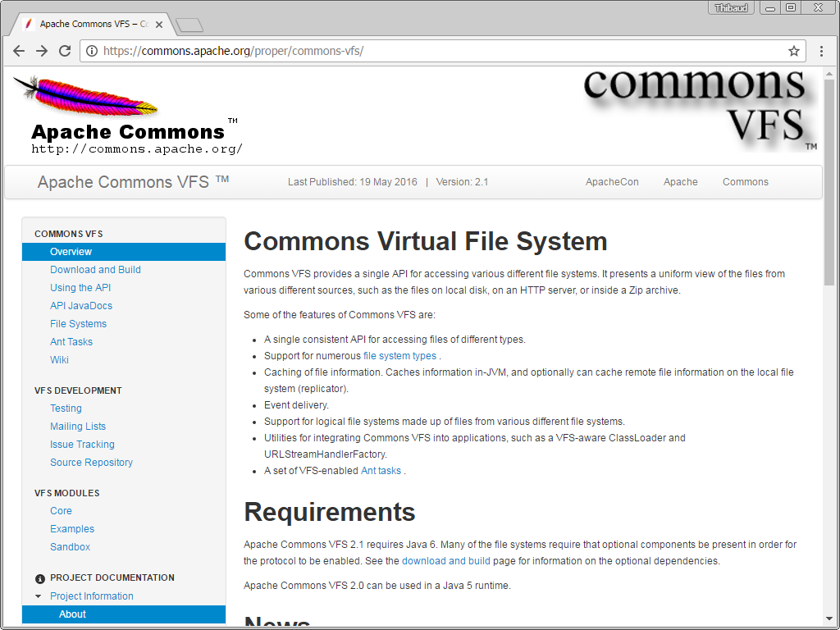Open the Commons navigation menu
Viewport: 840px width, 630px height.
(x=745, y=182)
